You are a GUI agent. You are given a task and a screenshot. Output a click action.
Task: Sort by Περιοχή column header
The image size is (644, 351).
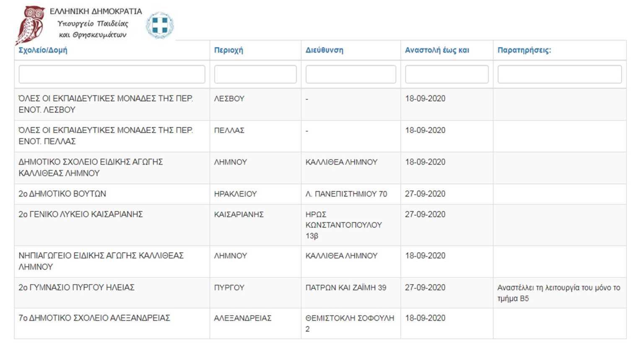(x=229, y=50)
